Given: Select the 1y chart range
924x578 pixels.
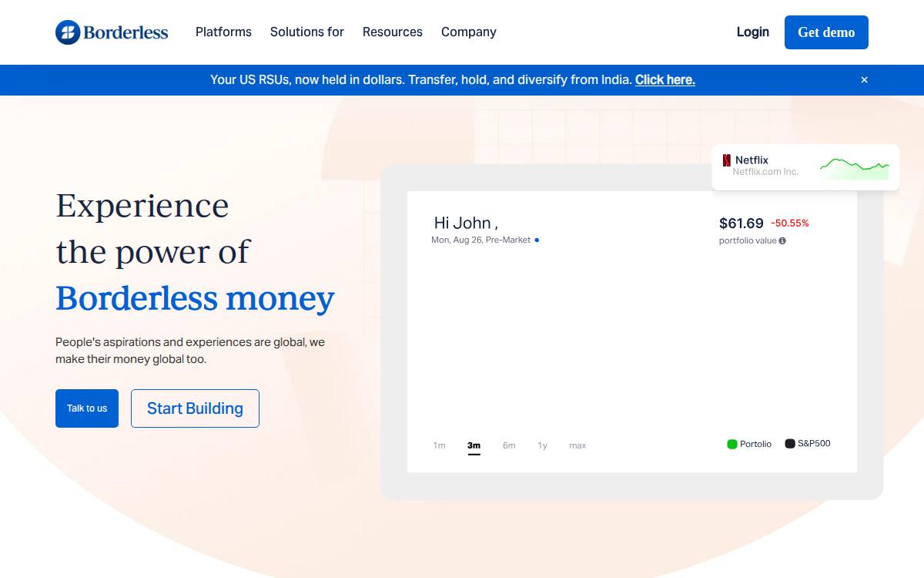Looking at the screenshot, I should pyautogui.click(x=543, y=445).
